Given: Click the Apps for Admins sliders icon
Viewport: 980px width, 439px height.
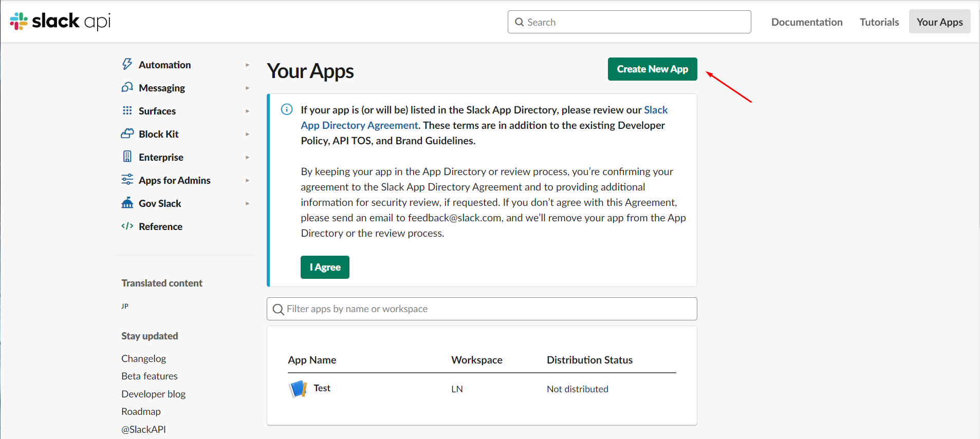Looking at the screenshot, I should (127, 180).
